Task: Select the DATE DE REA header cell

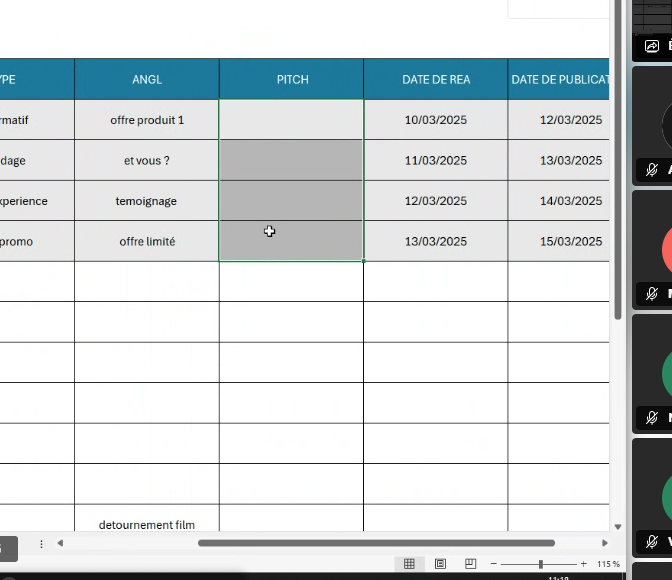Action: [x=436, y=80]
